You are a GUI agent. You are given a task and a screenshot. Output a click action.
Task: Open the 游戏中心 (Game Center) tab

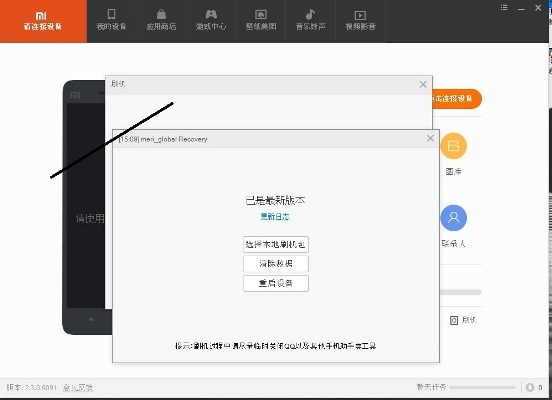(211, 20)
